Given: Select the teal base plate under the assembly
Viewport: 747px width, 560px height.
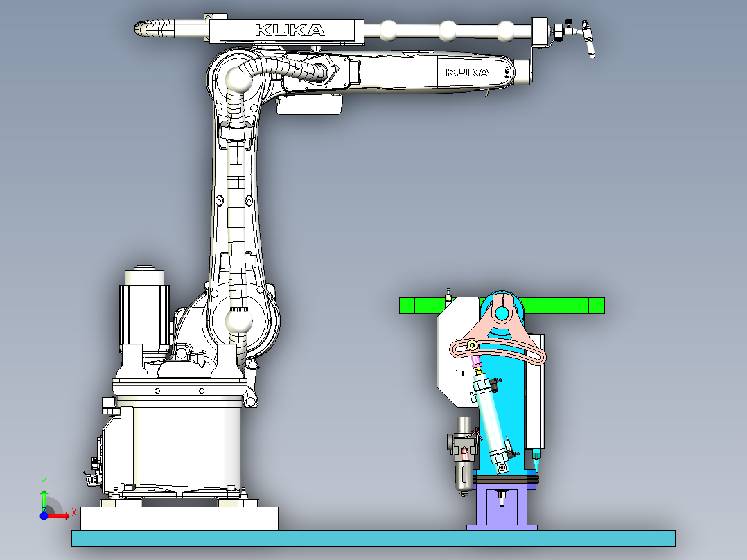Looking at the screenshot, I should (373, 538).
